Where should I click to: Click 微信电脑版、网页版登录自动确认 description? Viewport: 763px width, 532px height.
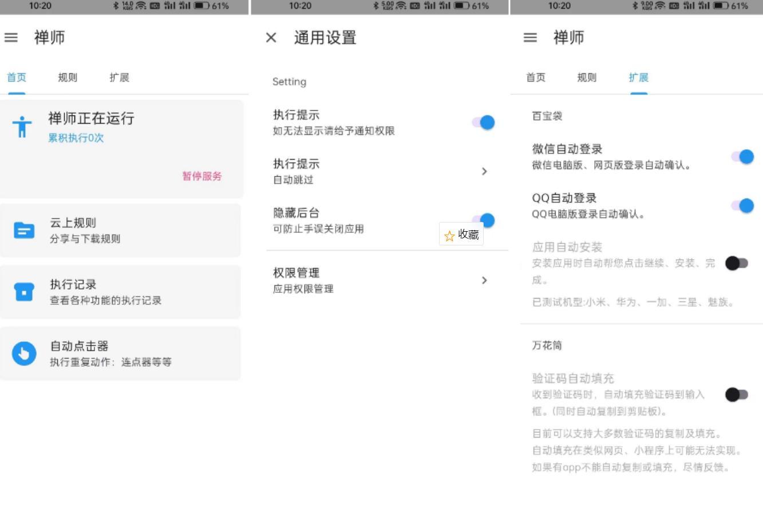click(611, 165)
